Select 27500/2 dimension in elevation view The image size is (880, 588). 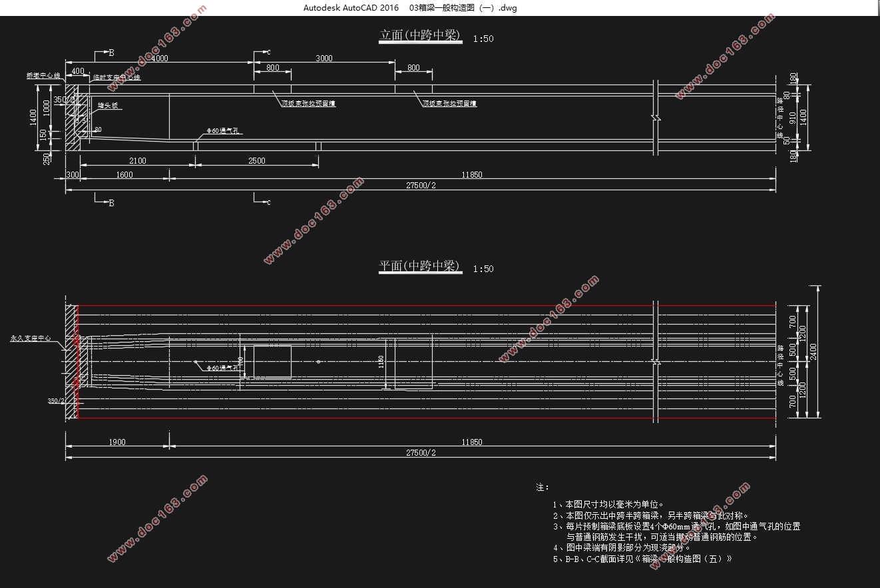click(421, 186)
